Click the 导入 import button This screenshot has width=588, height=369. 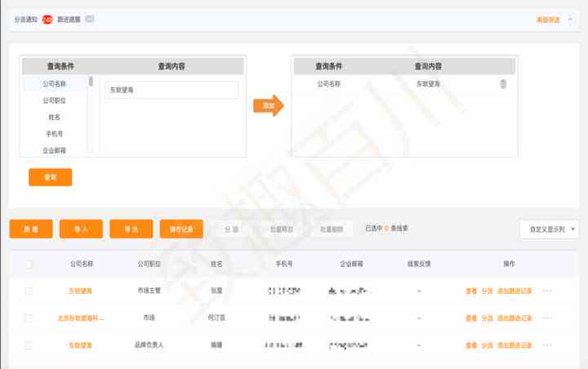tap(81, 229)
